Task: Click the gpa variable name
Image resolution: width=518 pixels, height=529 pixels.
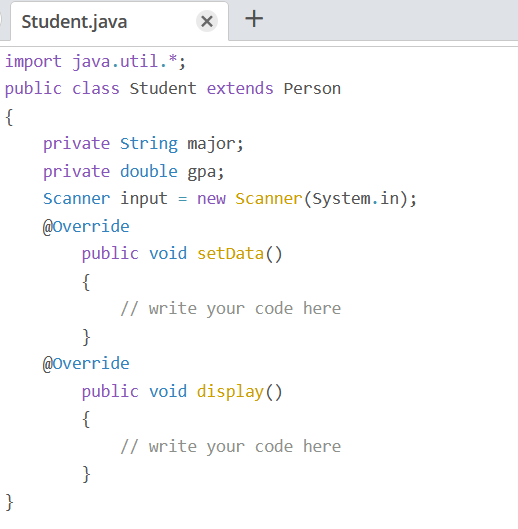Action: pos(201,172)
